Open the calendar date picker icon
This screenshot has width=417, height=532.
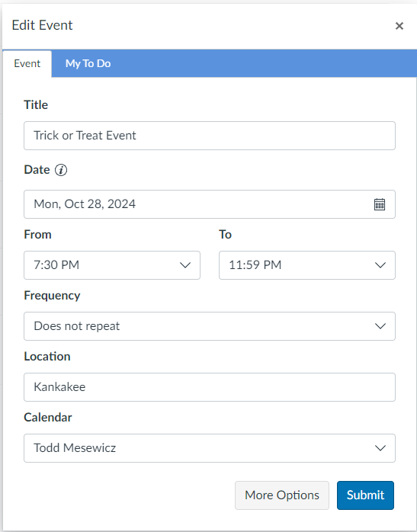380,204
